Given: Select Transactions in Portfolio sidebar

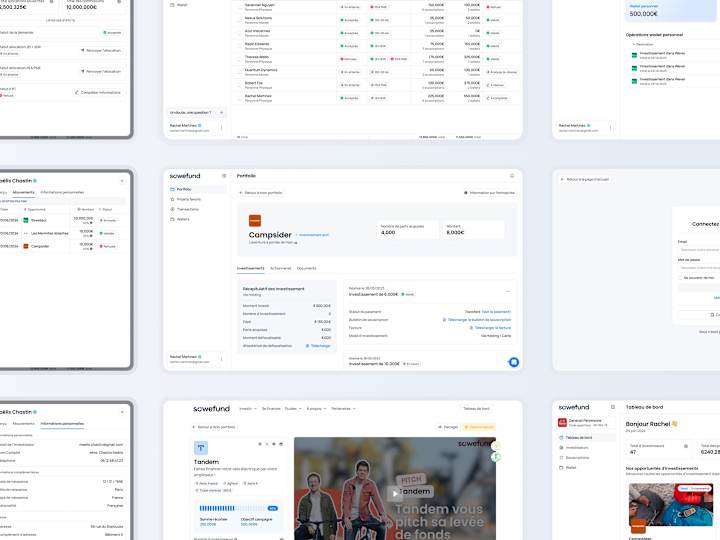Looking at the screenshot, I should point(197,209).
